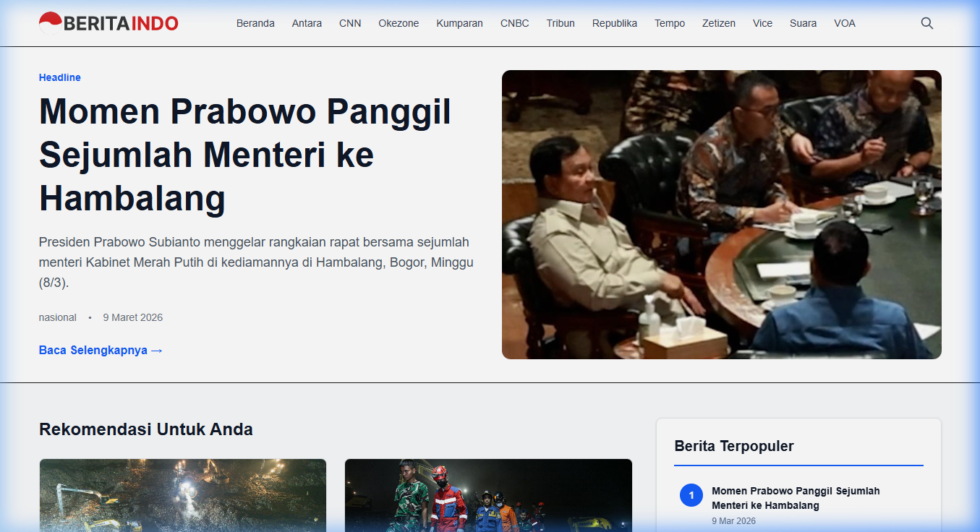Open the Tribun news source

[561, 23]
